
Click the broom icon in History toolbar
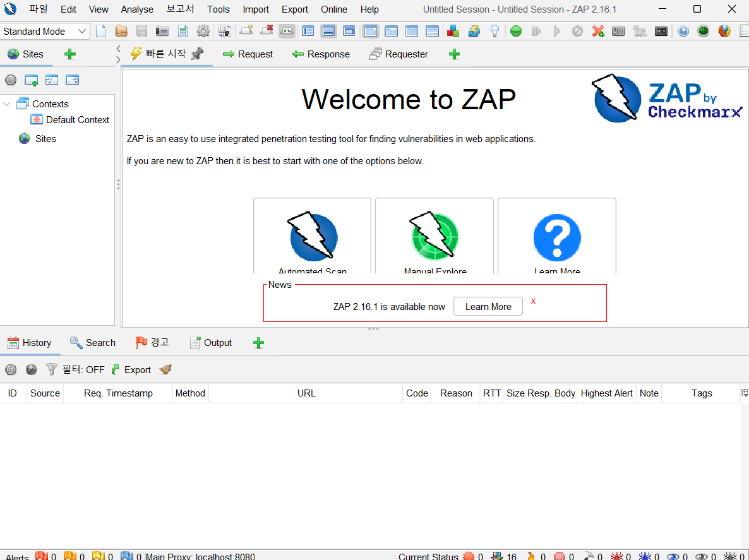165,370
